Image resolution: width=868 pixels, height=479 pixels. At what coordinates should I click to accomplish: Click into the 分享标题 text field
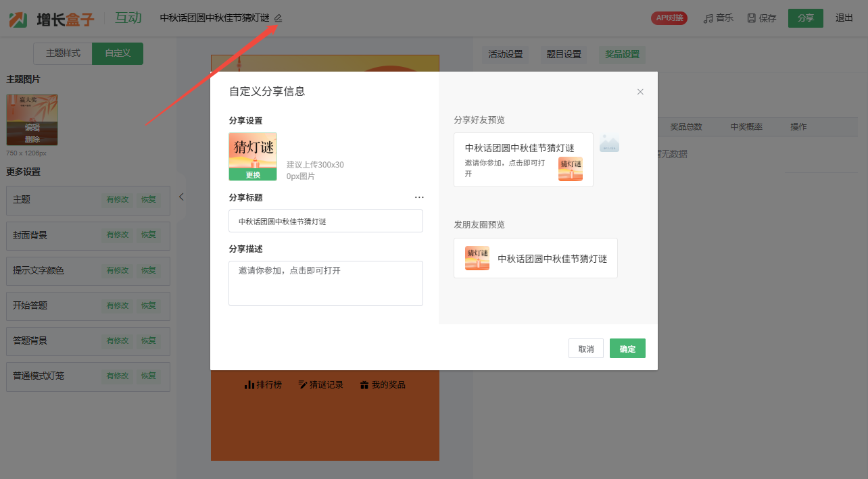click(x=326, y=221)
